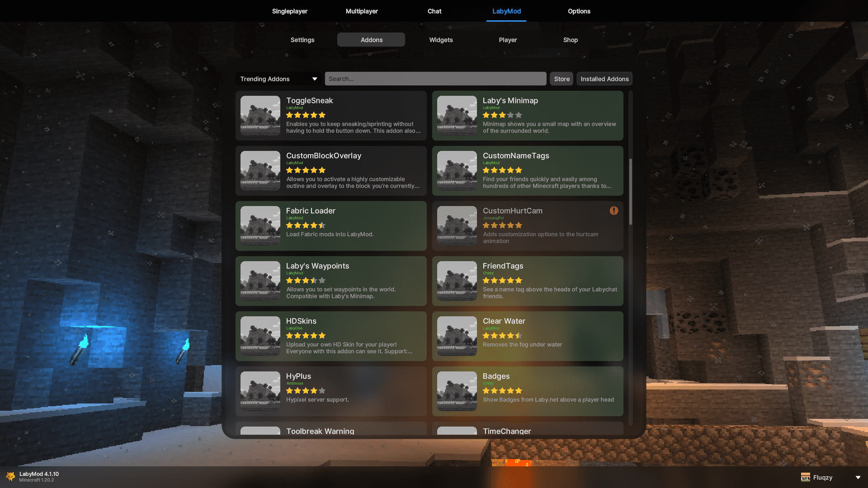Click the Laby's Waypoints star rating
This screenshot has width=868, height=488.
click(306, 281)
